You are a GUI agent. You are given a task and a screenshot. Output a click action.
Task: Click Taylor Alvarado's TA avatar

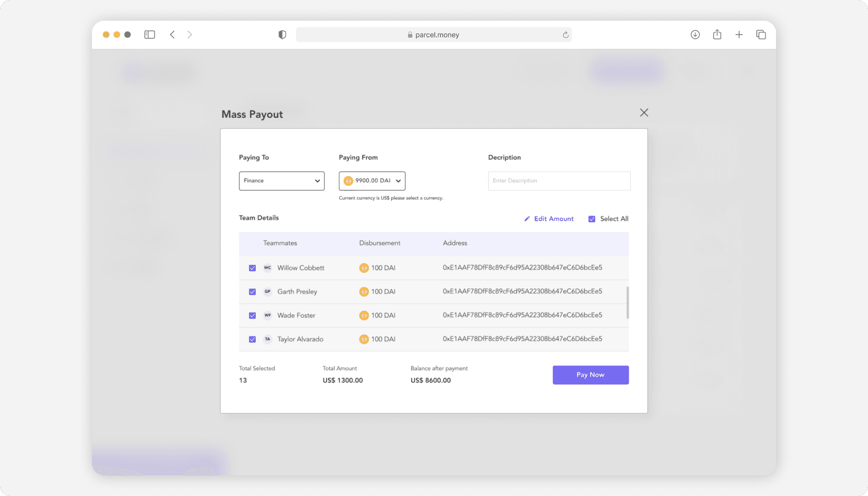click(x=268, y=339)
